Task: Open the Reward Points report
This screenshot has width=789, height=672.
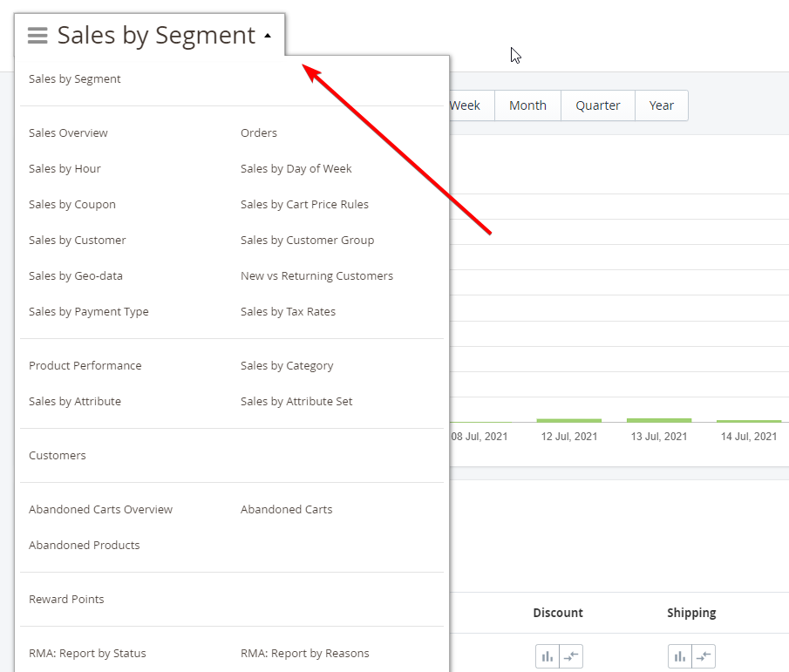Action: click(x=66, y=599)
